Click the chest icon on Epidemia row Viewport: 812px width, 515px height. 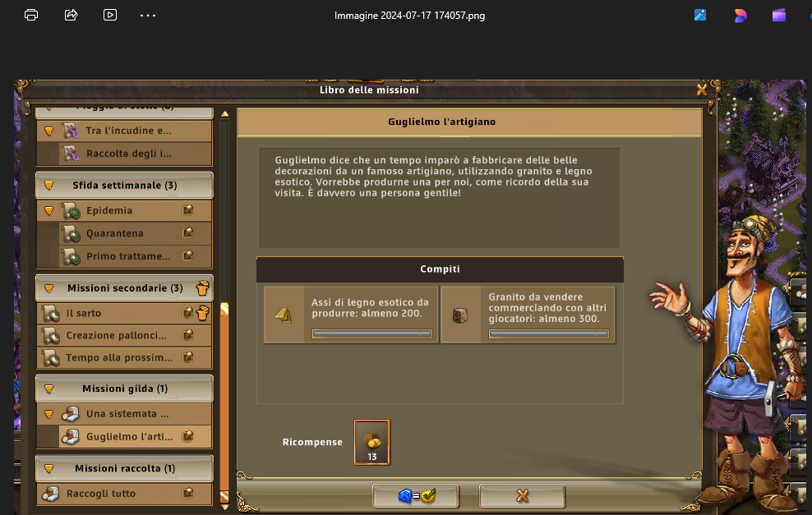tap(187, 210)
